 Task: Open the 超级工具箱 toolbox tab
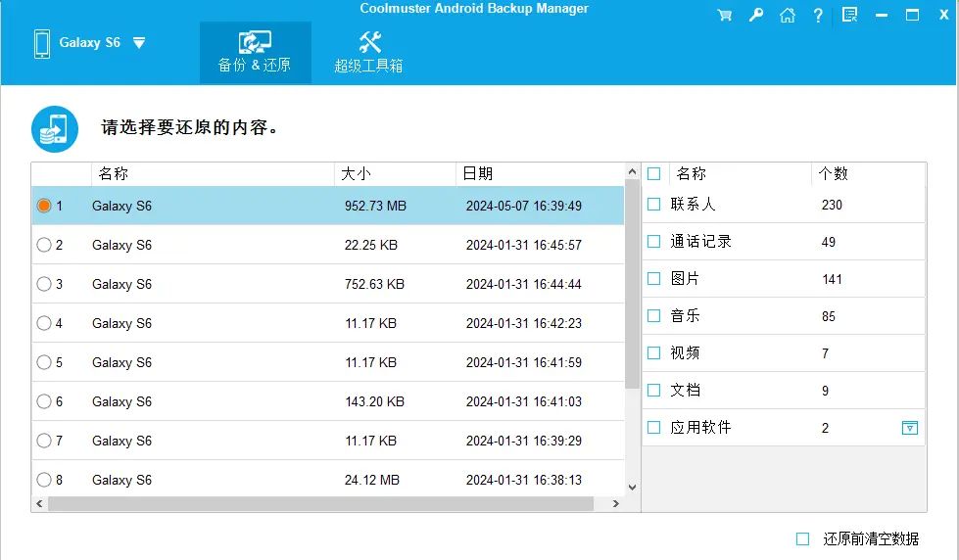tap(369, 52)
